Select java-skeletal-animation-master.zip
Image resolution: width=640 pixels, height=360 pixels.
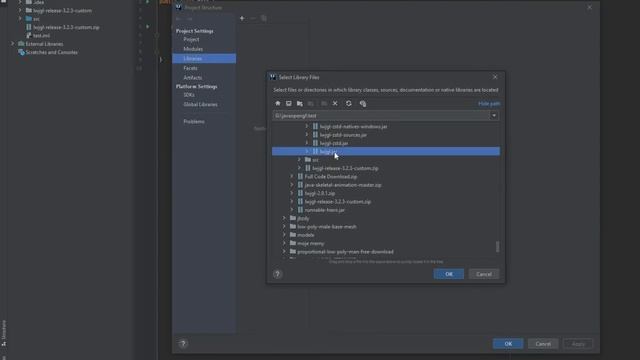(343, 185)
